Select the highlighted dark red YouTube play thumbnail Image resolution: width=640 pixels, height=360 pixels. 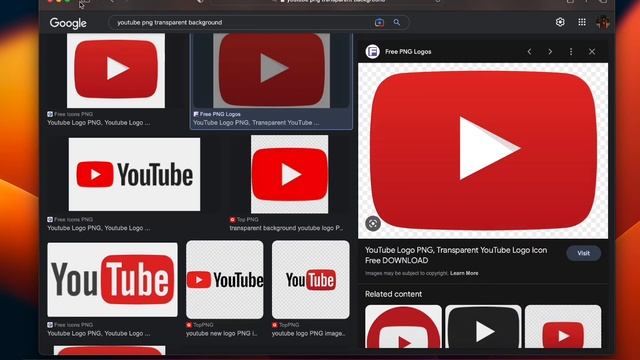pos(271,71)
